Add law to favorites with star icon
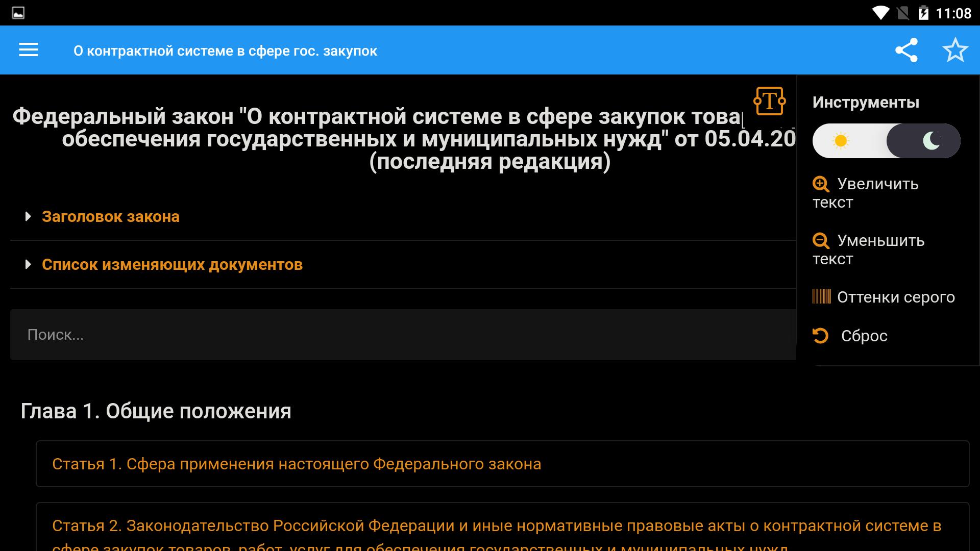Screen dimensions: 980x551 tap(955, 50)
